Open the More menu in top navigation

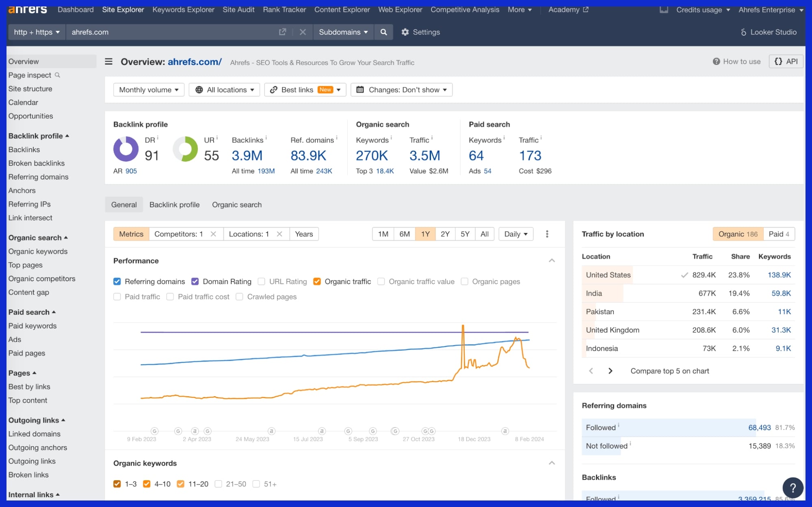tap(520, 9)
